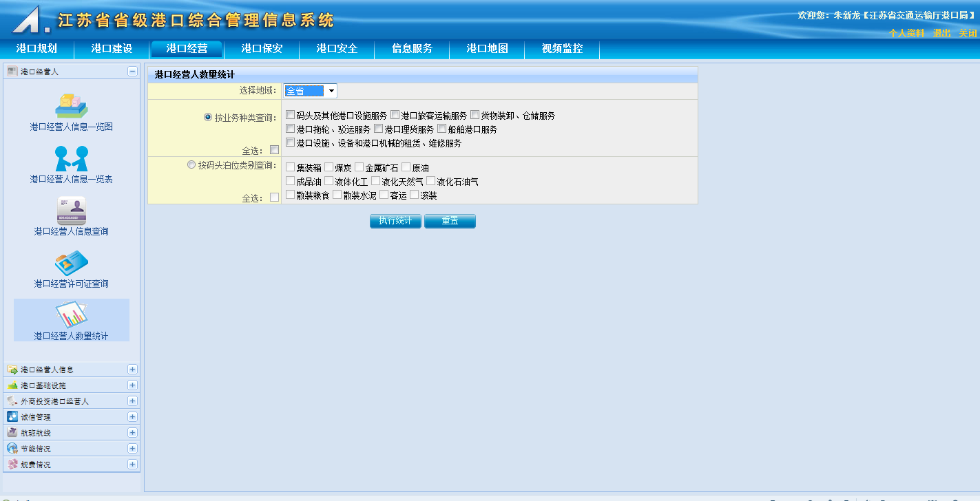Select 按码头泊位类别查询 radio button
The height and width of the screenshot is (501, 980).
tap(191, 165)
